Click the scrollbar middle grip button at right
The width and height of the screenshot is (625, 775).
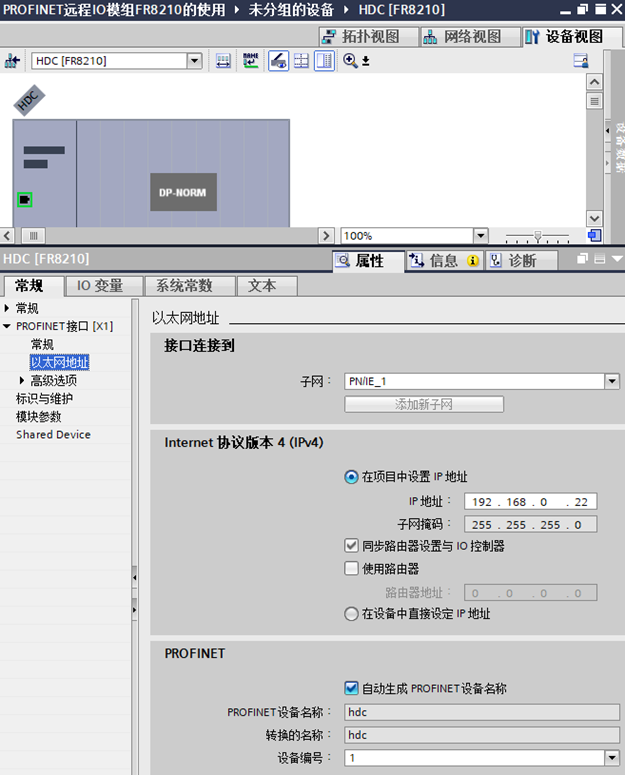click(x=594, y=101)
